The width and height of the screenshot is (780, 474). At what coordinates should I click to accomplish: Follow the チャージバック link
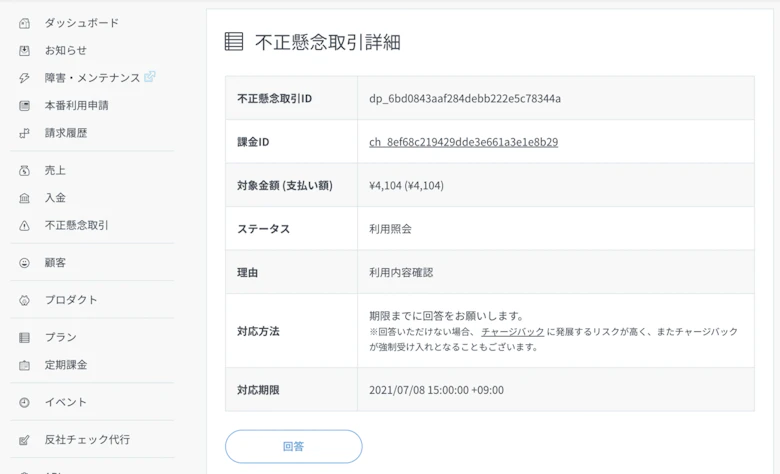click(x=512, y=331)
